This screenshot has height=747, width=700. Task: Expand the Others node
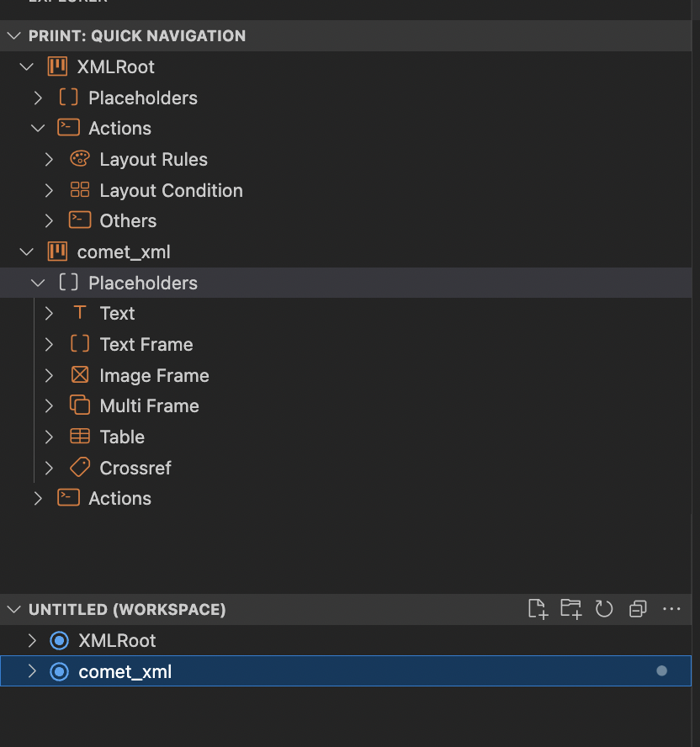pos(49,220)
